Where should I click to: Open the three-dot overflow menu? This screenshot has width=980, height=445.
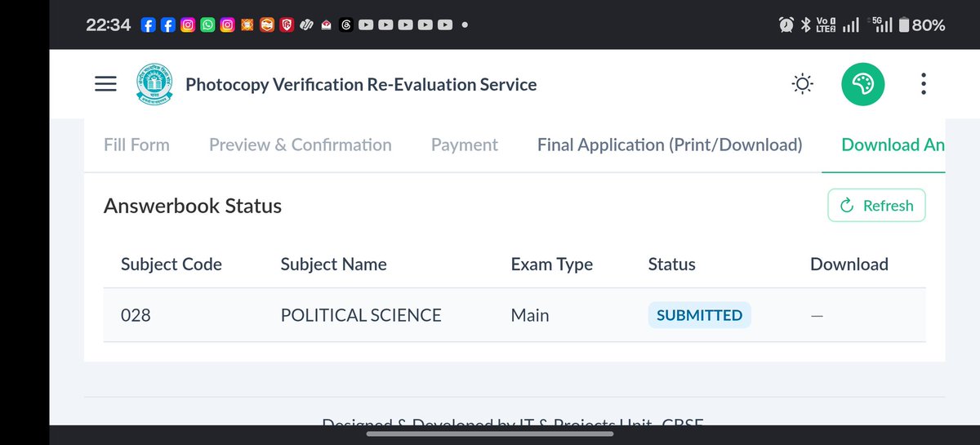pos(923,84)
